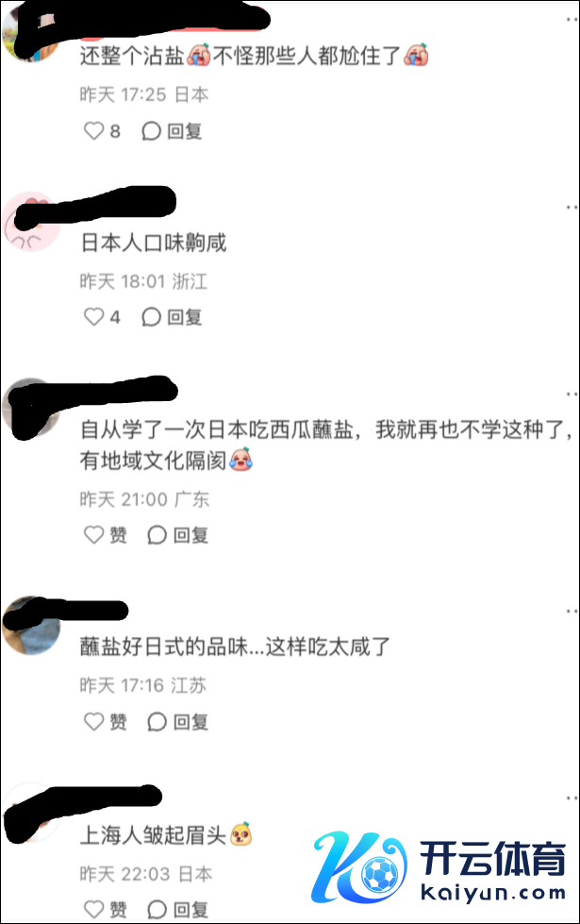Image resolution: width=580 pixels, height=924 pixels.
Task: Like the comment with 8 likes
Action: click(93, 130)
